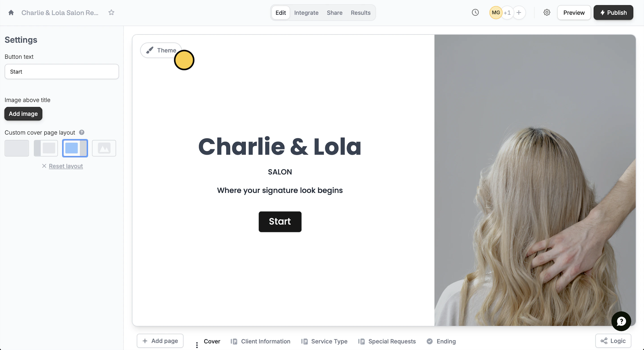644x350 pixels.
Task: Reset the cover layout via link
Action: tap(66, 166)
